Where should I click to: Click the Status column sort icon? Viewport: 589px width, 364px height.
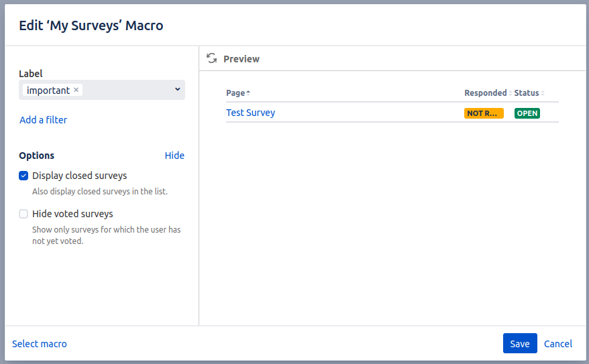(x=543, y=93)
